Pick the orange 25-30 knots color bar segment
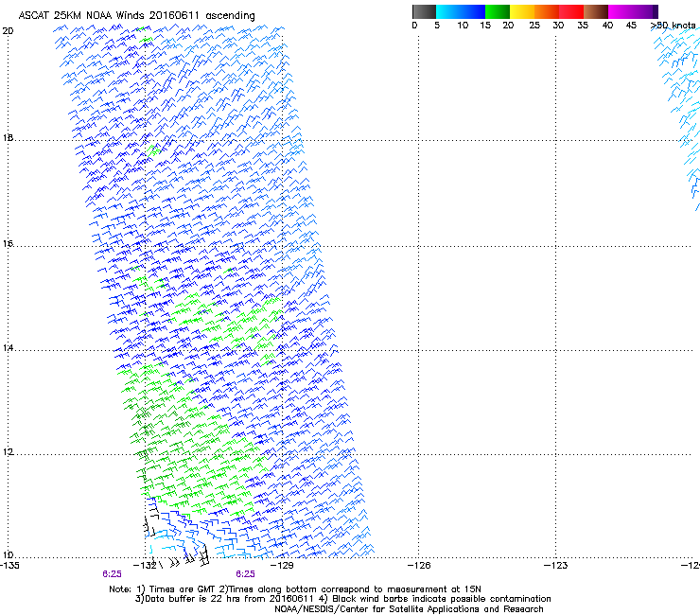 pyautogui.click(x=547, y=11)
